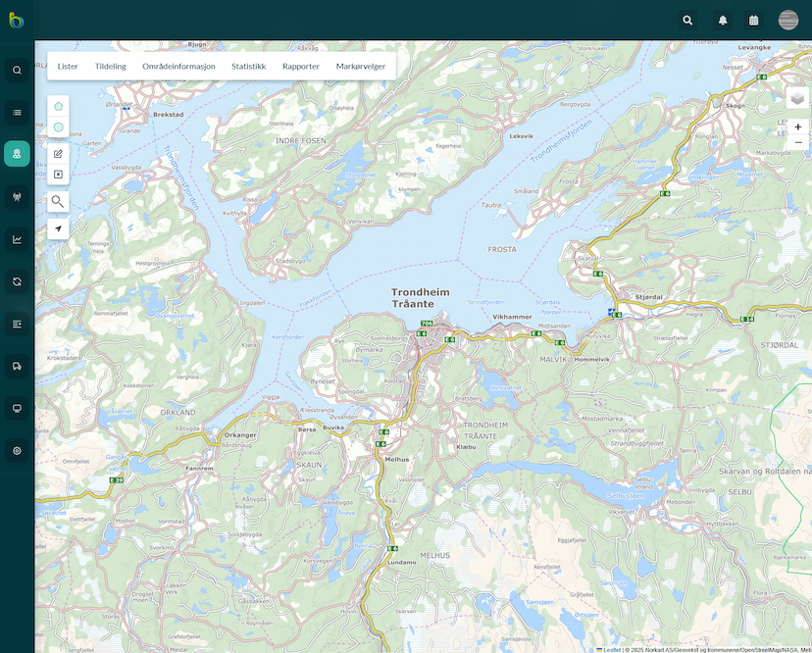812x653 pixels.
Task: Select the highlighted map pin sidebar icon
Action: click(x=17, y=154)
